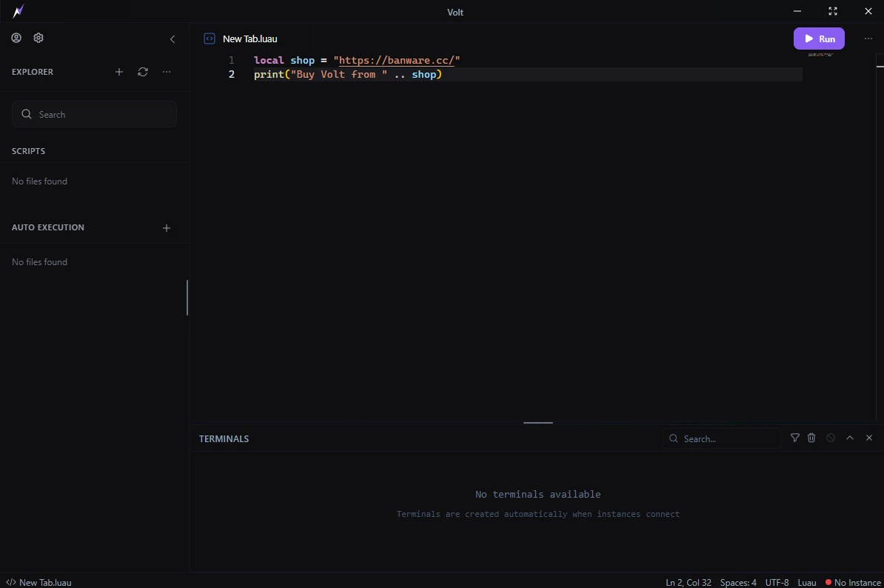Open the settings gear icon
Image resolution: width=884 pixels, height=588 pixels.
point(38,38)
